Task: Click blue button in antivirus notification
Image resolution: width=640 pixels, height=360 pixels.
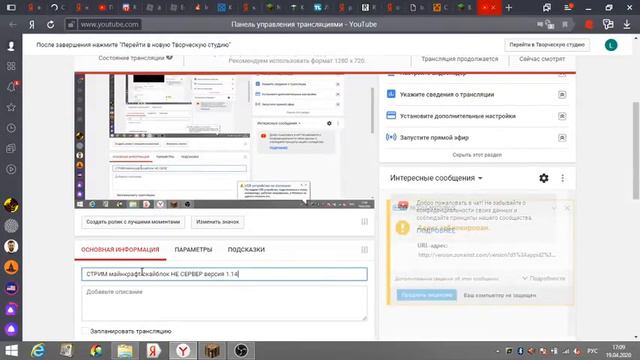Action: (427, 295)
